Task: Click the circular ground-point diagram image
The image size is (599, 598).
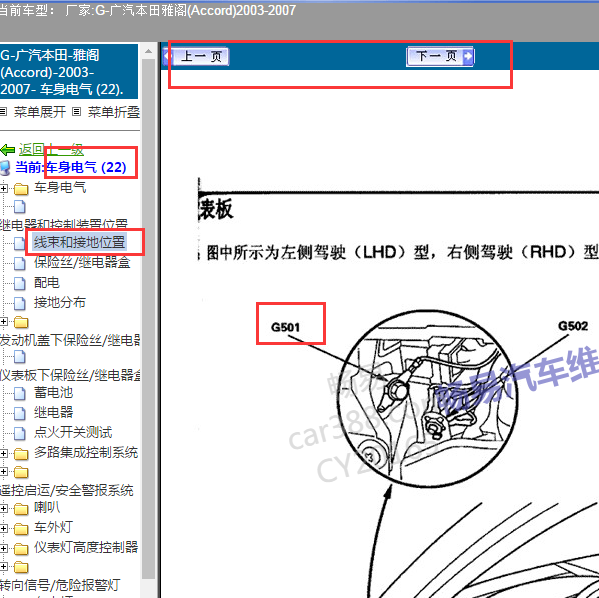Action: [x=428, y=398]
